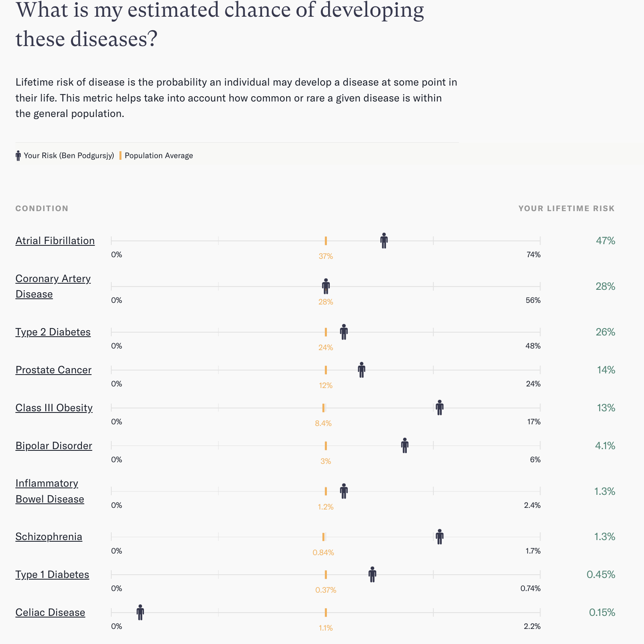Image resolution: width=644 pixels, height=644 pixels.
Task: Click the Population Average legend orange bar
Action: 120,156
